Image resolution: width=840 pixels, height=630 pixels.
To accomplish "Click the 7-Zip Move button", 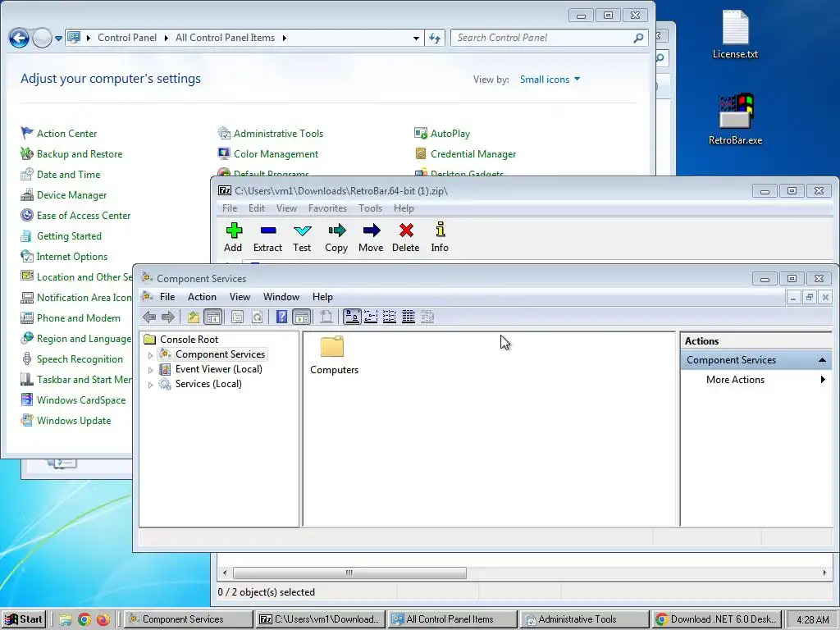I will pyautogui.click(x=371, y=237).
